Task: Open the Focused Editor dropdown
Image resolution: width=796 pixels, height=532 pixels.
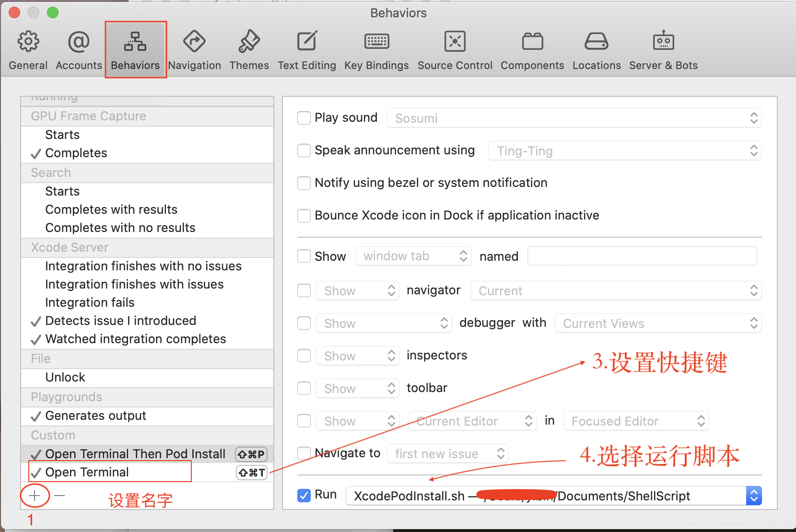Action: (636, 421)
